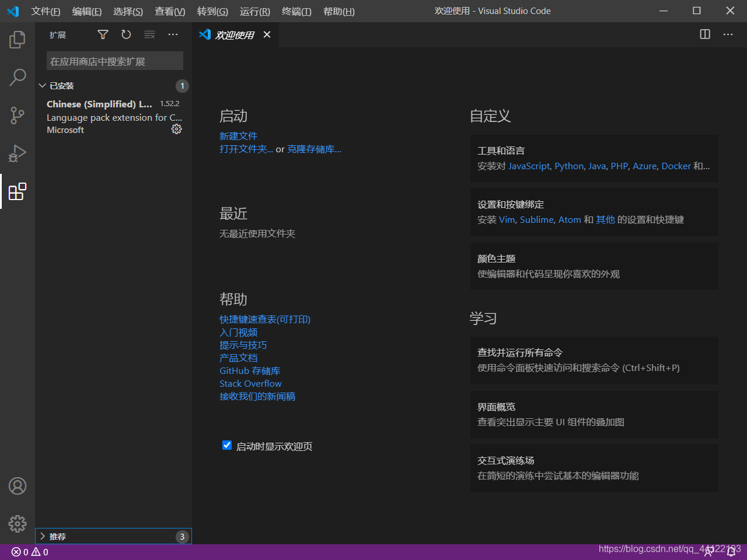Click the 克隆存储库 link
This screenshot has height=560, width=747.
tap(314, 149)
